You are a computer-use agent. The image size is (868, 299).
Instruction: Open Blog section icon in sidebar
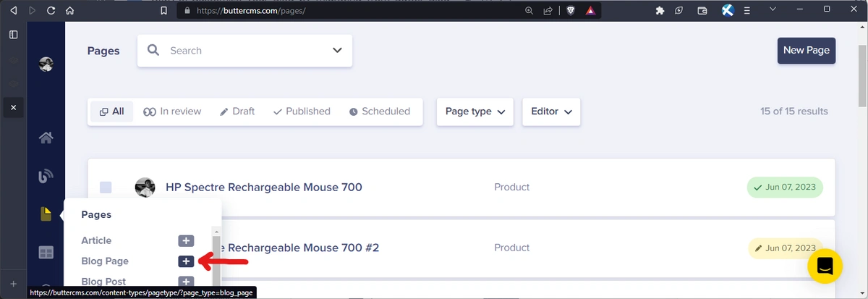pyautogui.click(x=46, y=176)
